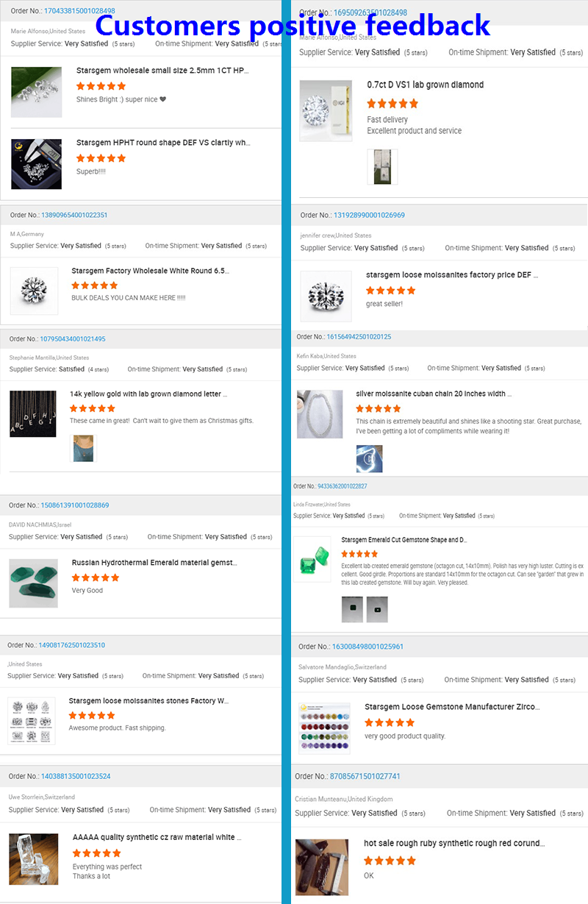Viewport: 588px width, 904px height.
Task: Select five-star rating under AAAAA quality synthetic cz
Action: pyautogui.click(x=96, y=853)
